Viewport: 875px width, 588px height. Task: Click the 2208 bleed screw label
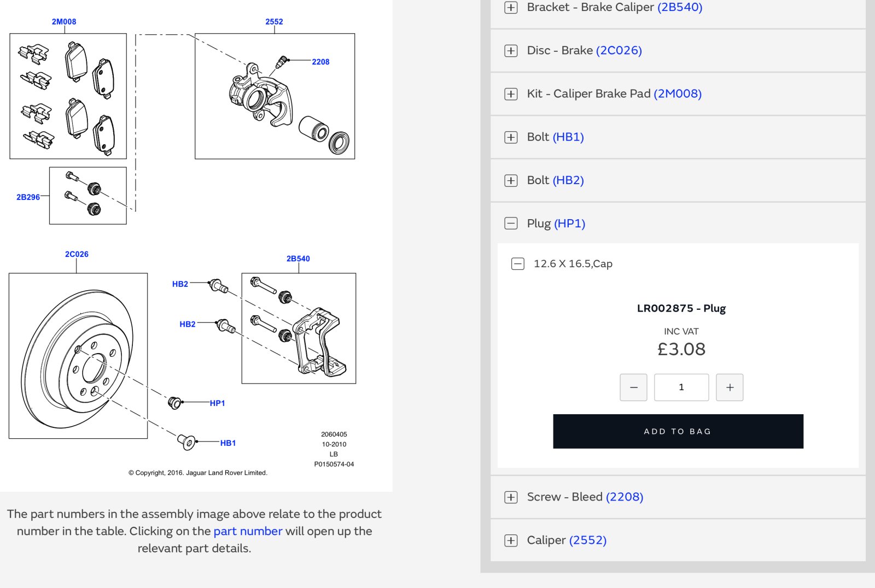coord(320,62)
